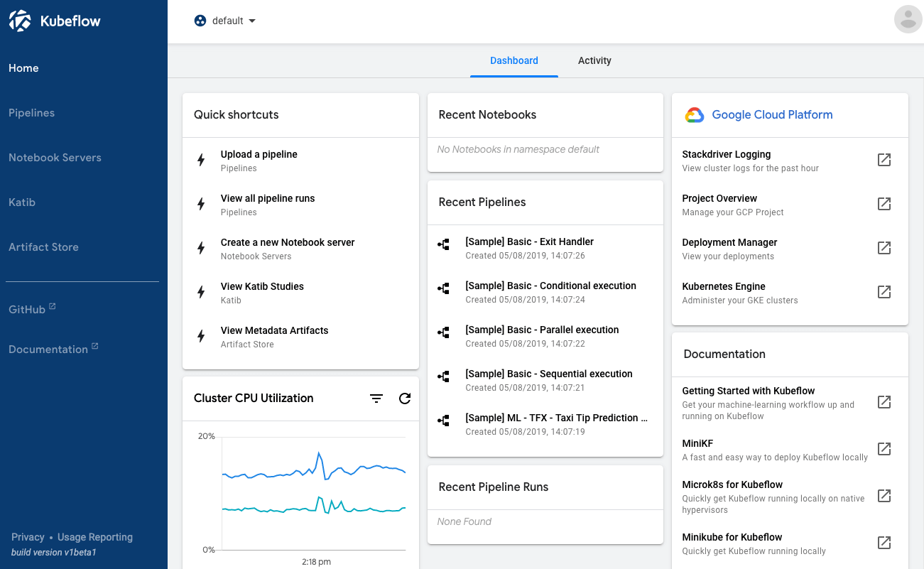
Task: Open Microk8s for Kubeflow external icon
Action: point(884,496)
